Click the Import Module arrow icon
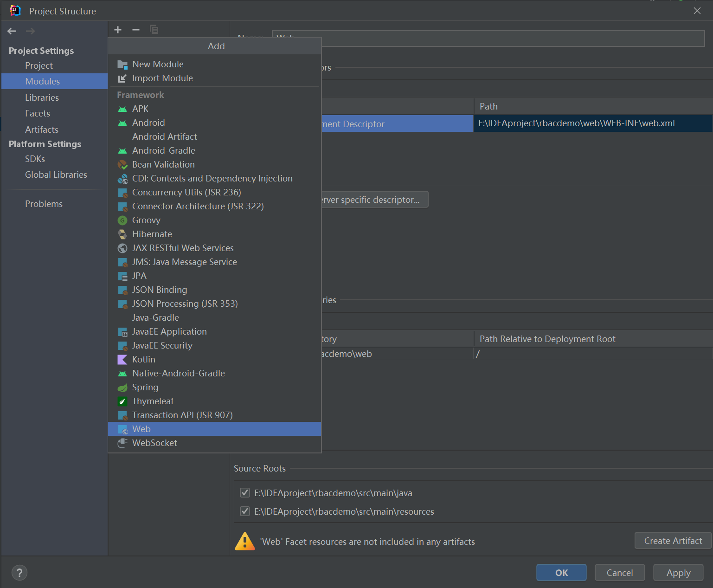The width and height of the screenshot is (713, 588). [122, 78]
